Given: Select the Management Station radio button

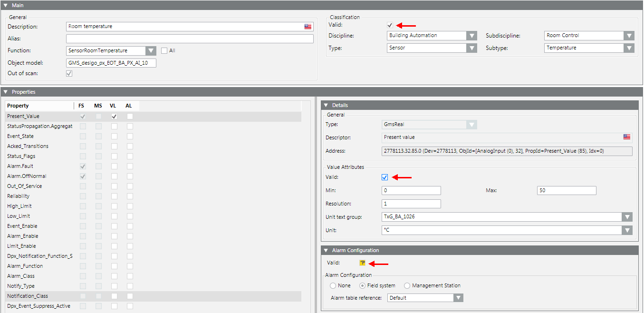Looking at the screenshot, I should [x=407, y=285].
